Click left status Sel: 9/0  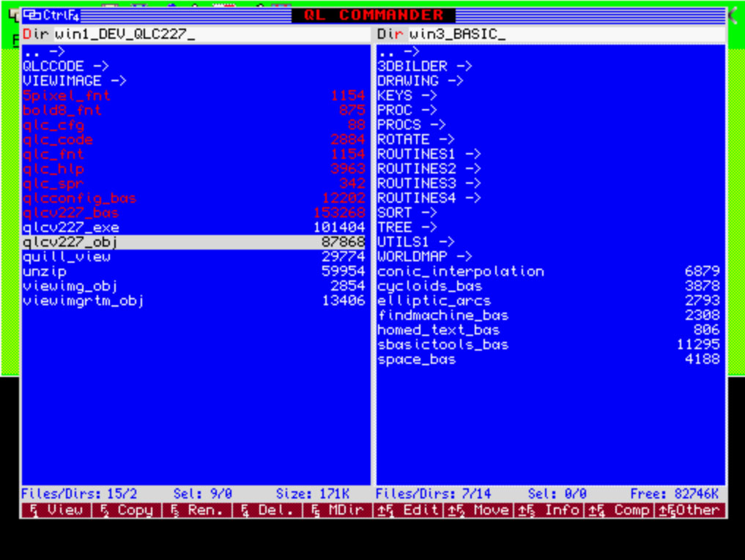tap(203, 494)
